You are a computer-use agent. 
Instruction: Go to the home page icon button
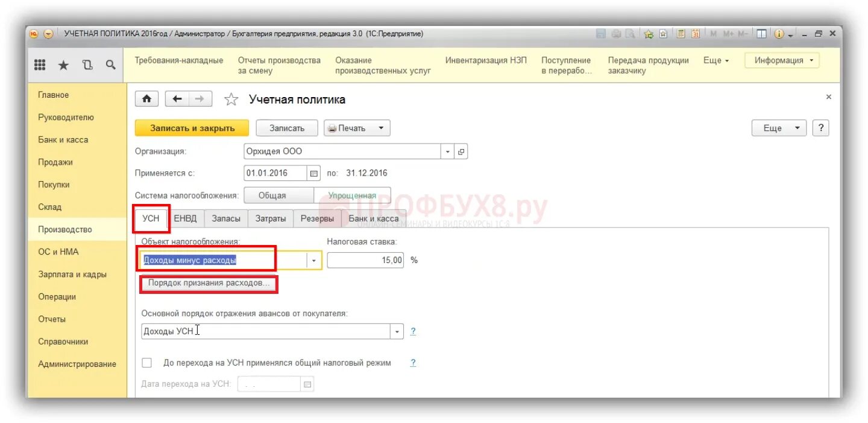coord(146,99)
